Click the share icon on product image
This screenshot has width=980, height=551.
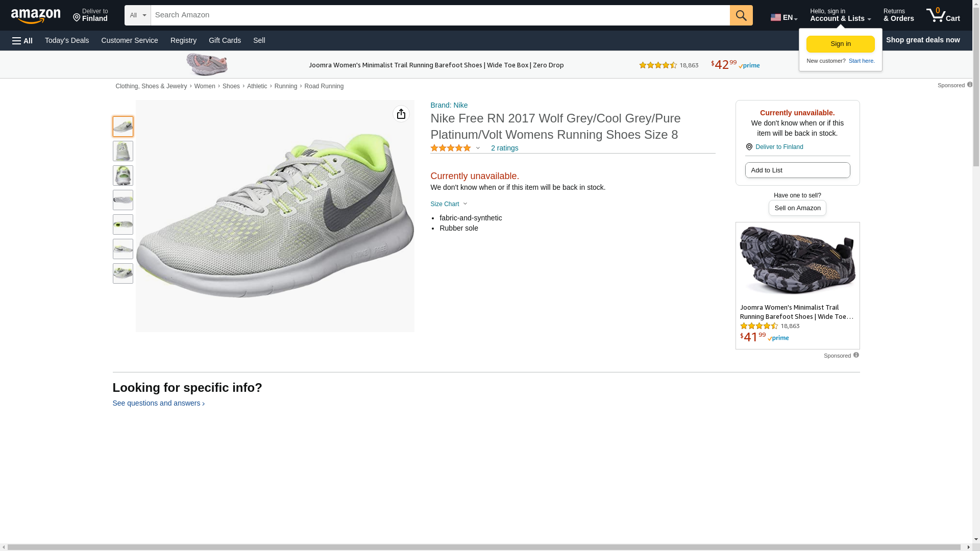[401, 114]
